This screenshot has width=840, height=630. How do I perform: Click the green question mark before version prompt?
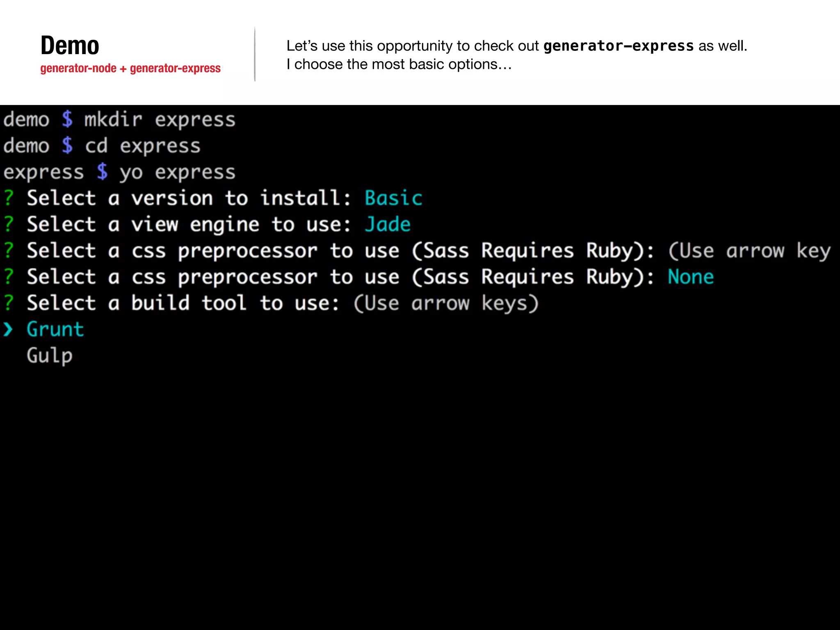coord(9,198)
